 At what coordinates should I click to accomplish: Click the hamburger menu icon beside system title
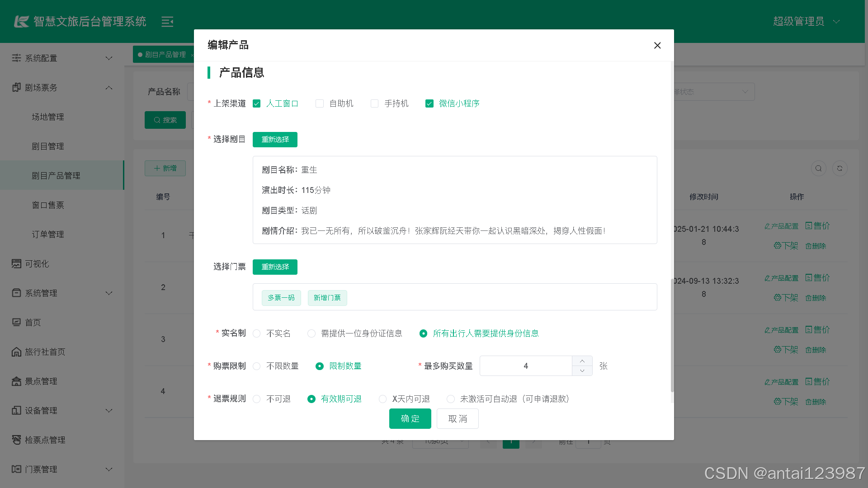coord(167,21)
